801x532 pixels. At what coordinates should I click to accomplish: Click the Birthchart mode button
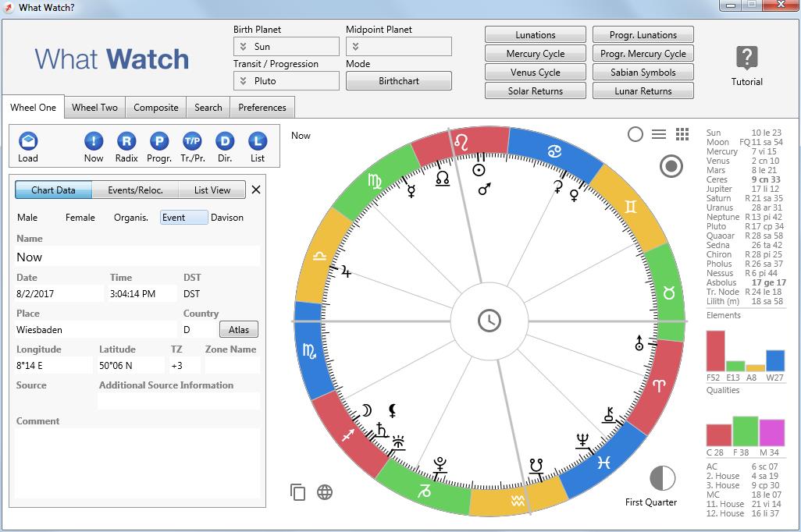pos(398,80)
